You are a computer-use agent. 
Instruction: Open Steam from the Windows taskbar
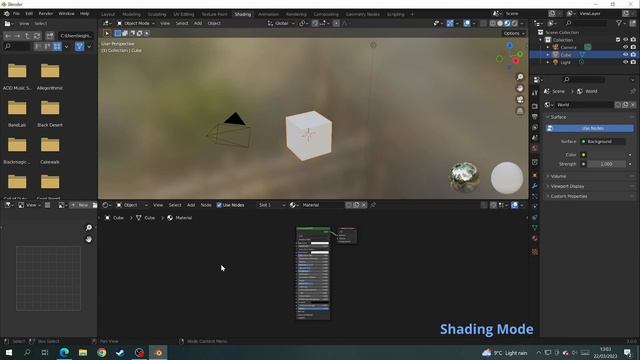tap(120, 353)
